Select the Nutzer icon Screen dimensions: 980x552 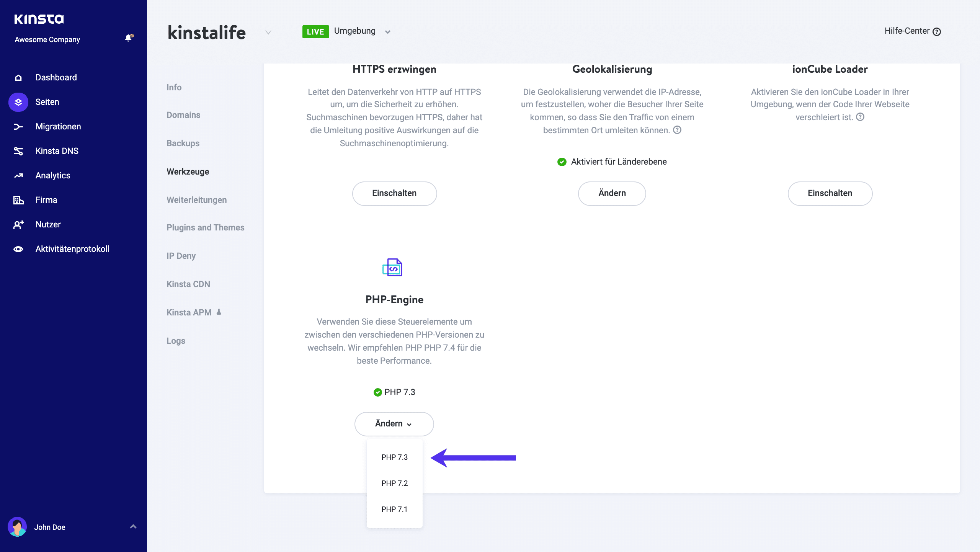(x=18, y=224)
